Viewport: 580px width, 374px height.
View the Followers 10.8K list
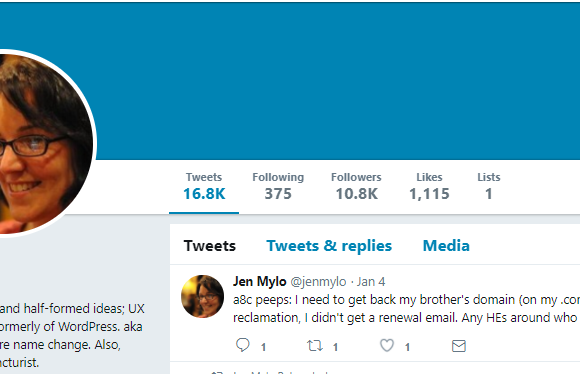click(x=356, y=187)
